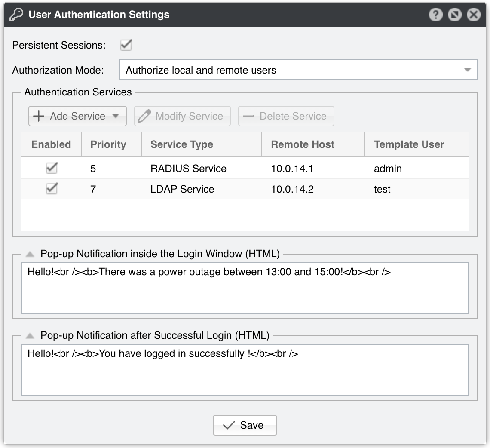490x448 pixels.
Task: Toggle the Persistent Sessions checkbox
Action: [126, 45]
